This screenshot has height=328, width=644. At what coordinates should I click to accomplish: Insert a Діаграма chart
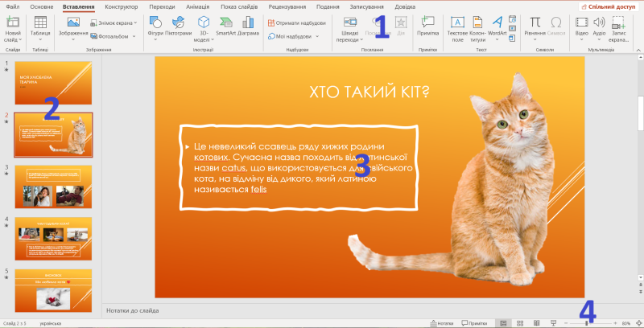248,27
